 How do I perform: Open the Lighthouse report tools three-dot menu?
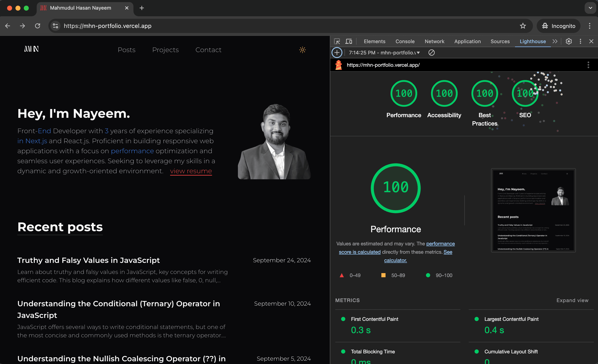tap(588, 65)
